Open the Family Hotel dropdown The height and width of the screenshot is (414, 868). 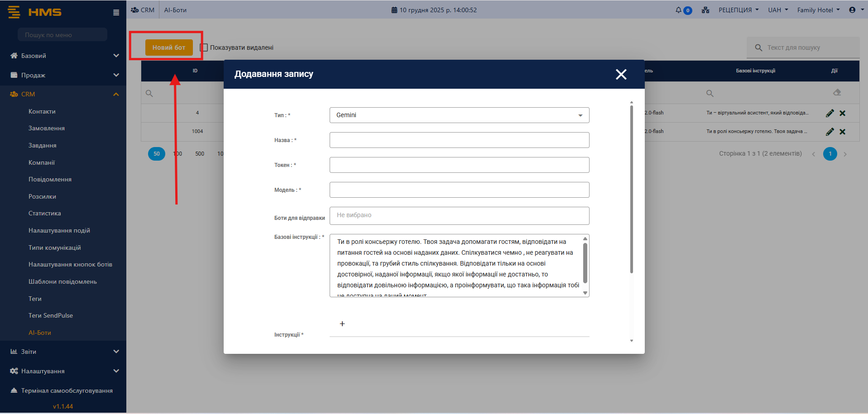tap(818, 10)
